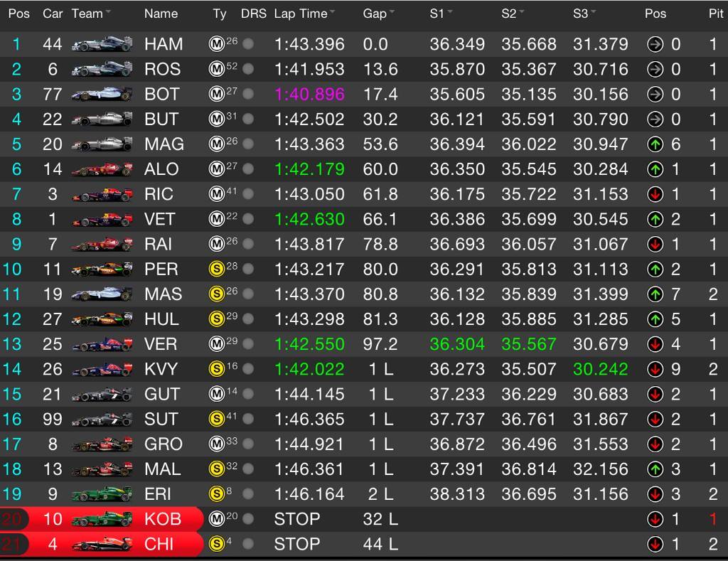Click Ricciardo's red down-arrow position icon
The height and width of the screenshot is (561, 728).
[x=655, y=195]
